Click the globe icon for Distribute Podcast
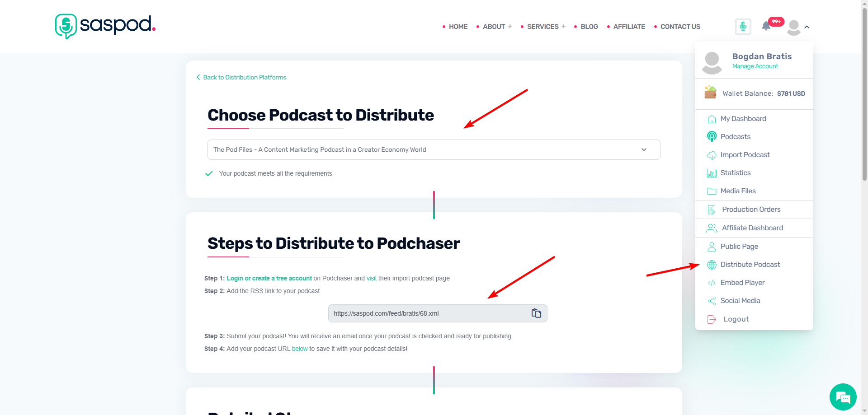868x415 pixels. point(712,265)
